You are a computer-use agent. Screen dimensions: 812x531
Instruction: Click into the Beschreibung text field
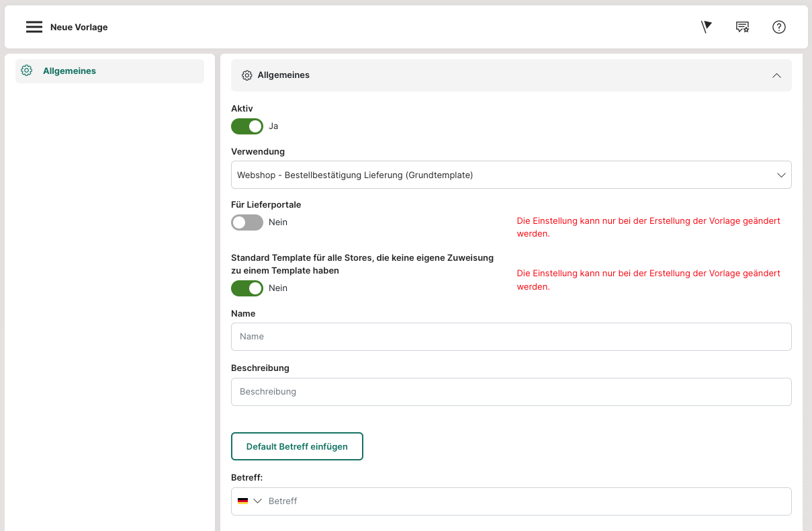(510, 391)
